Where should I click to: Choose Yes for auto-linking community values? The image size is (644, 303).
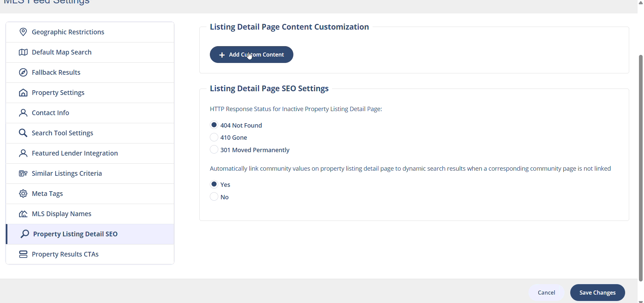pyautogui.click(x=214, y=184)
